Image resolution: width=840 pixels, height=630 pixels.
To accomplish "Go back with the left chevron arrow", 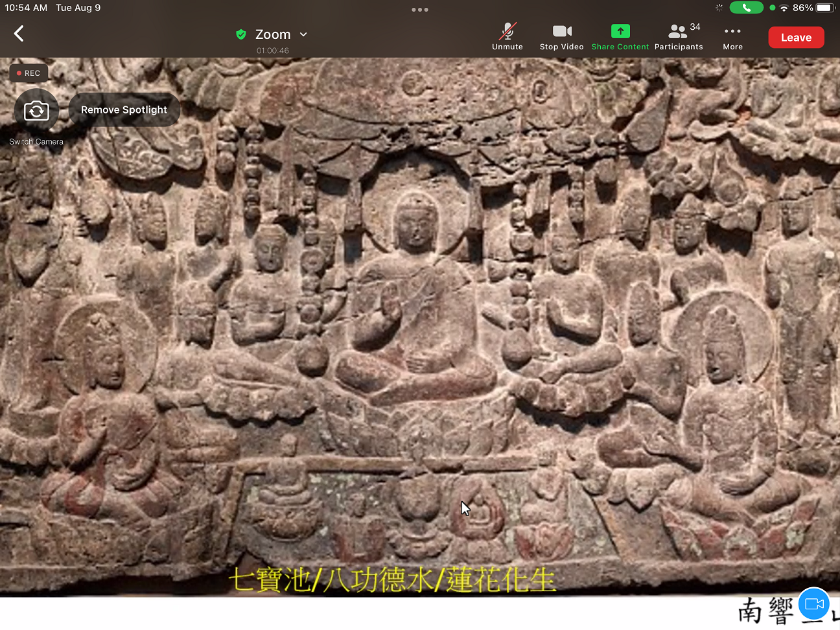I will coord(19,34).
